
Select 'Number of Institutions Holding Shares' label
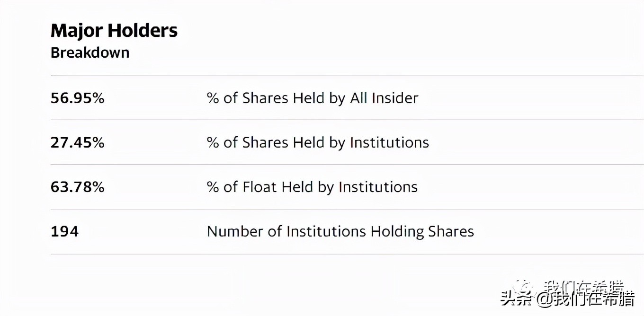[x=340, y=231]
